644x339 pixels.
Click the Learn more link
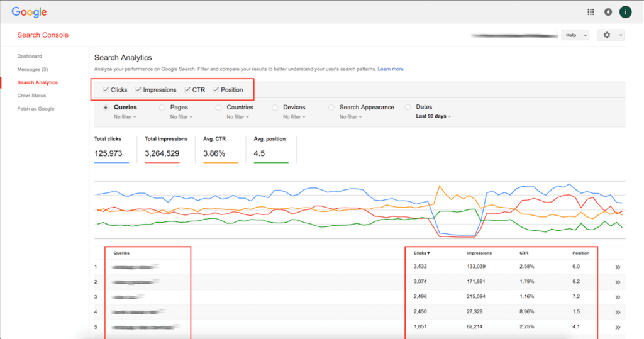click(x=391, y=69)
